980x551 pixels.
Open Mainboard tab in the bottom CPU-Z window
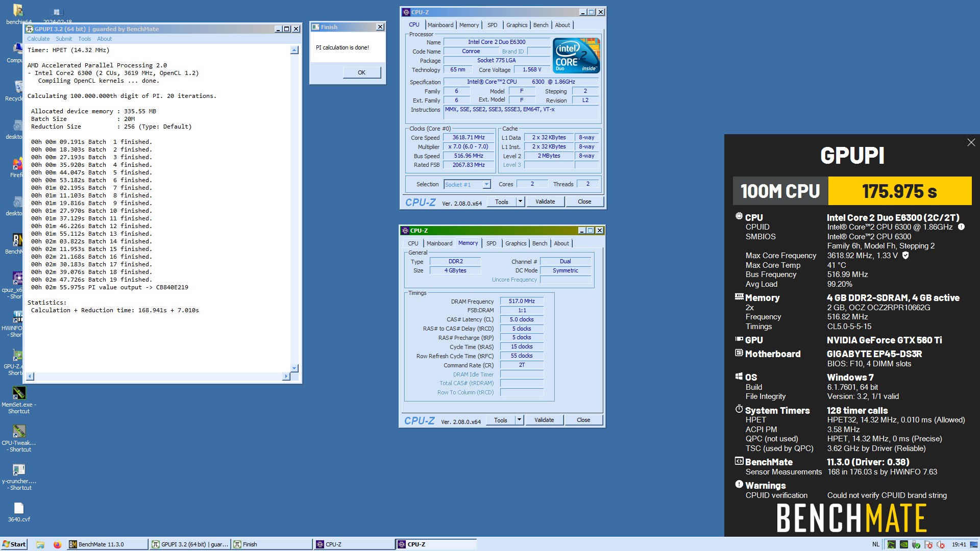pyautogui.click(x=439, y=243)
